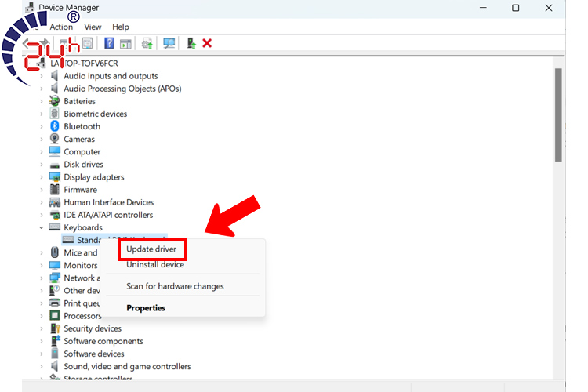Expand the Other devices chevron
This screenshot has height=392, width=588.
click(42, 291)
